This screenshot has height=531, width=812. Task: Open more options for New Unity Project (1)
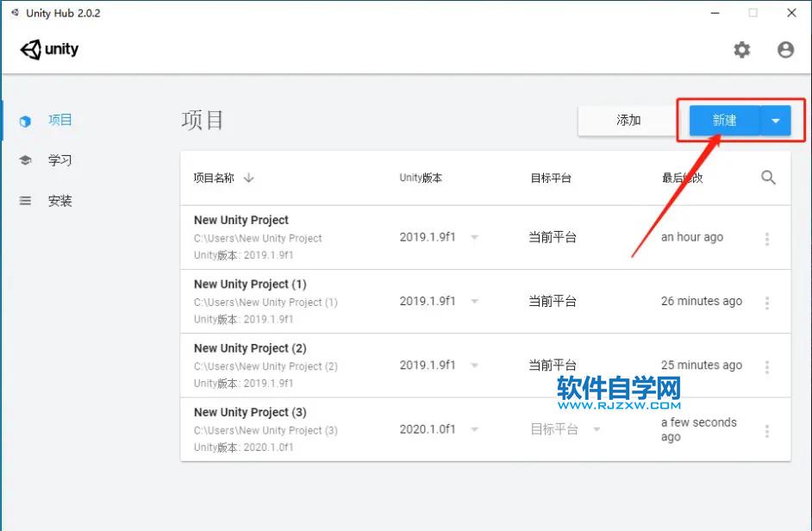coord(766,303)
